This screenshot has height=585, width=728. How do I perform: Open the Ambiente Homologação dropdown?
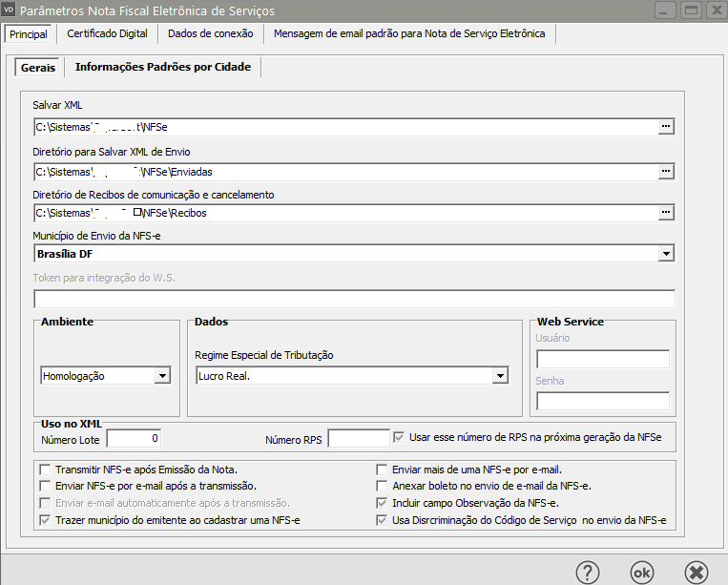coord(162,376)
